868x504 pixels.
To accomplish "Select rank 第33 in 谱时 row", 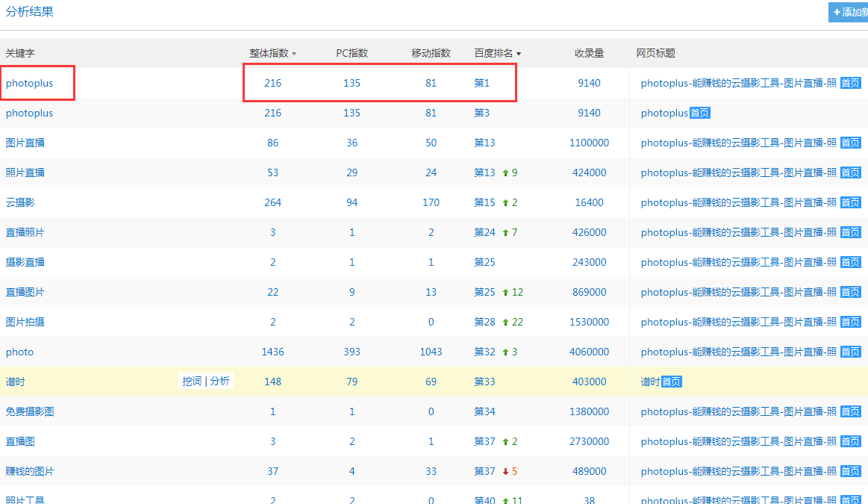I will [484, 382].
